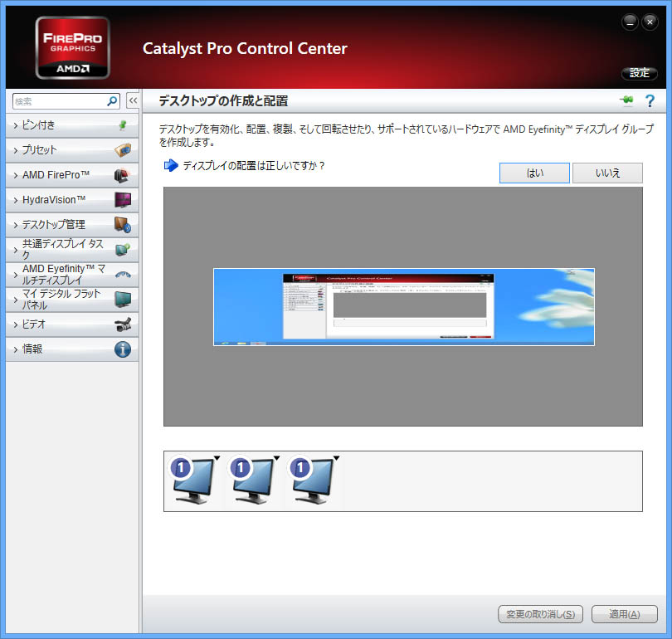The height and width of the screenshot is (639, 672).
Task: Open second display's dropdown arrow
Action: 276,458
